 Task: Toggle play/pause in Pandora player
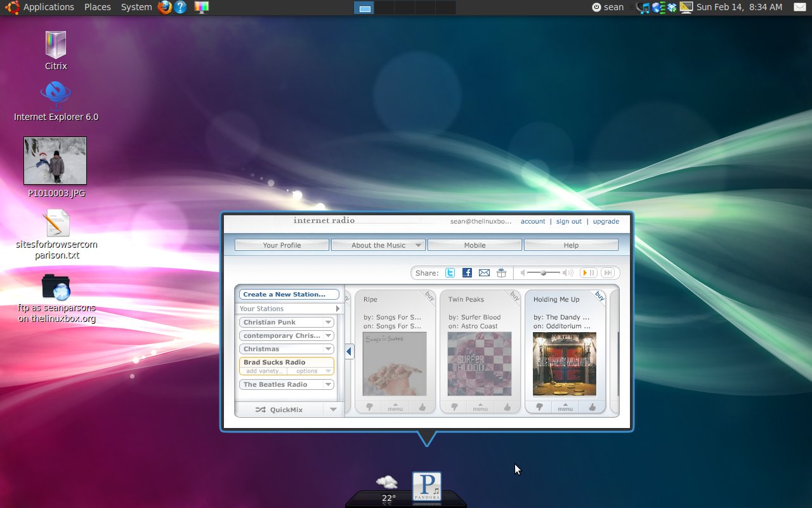pos(588,272)
